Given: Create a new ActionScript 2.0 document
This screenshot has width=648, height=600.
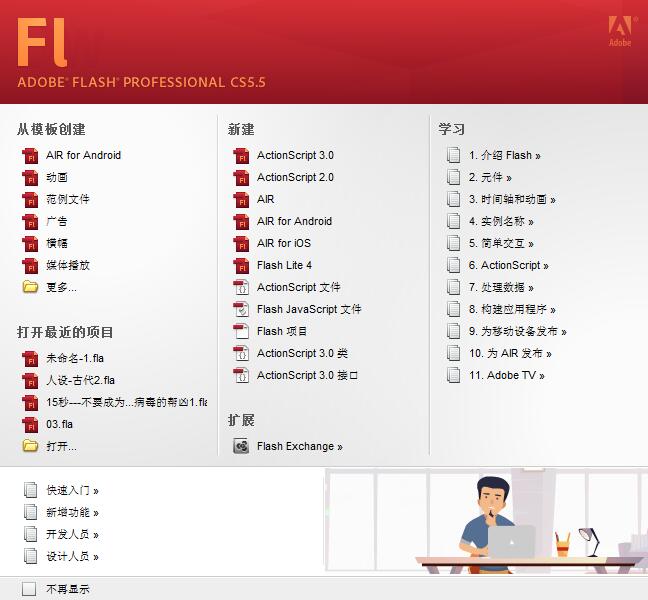Looking at the screenshot, I should point(295,177).
